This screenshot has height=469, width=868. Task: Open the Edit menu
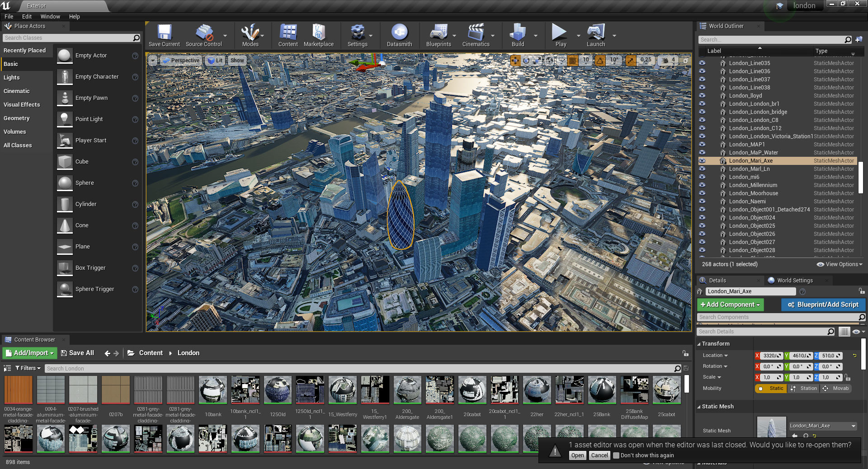click(x=27, y=17)
